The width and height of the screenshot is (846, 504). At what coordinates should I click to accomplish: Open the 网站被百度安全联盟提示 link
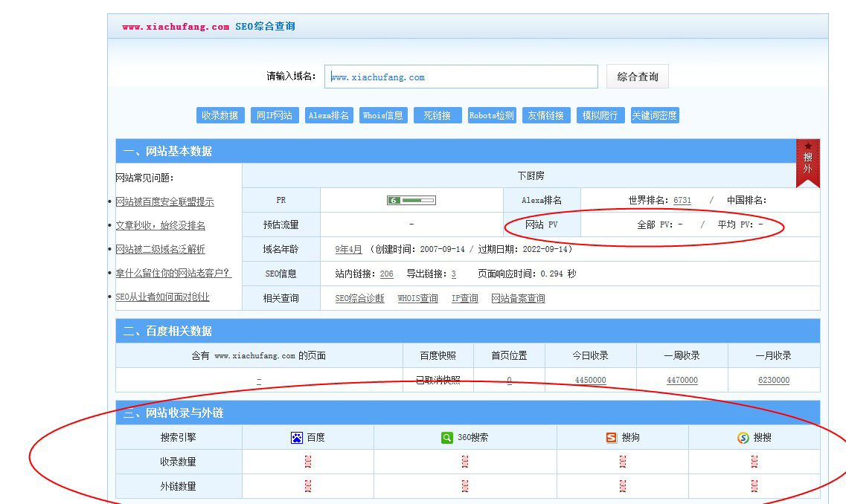[x=164, y=202]
